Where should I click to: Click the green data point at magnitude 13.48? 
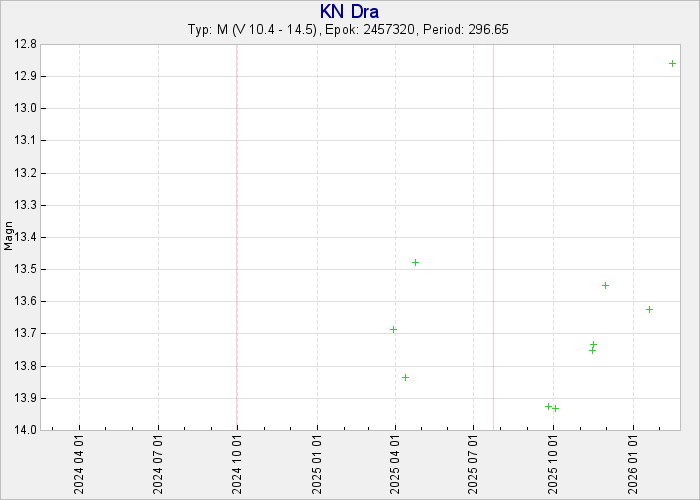click(415, 262)
